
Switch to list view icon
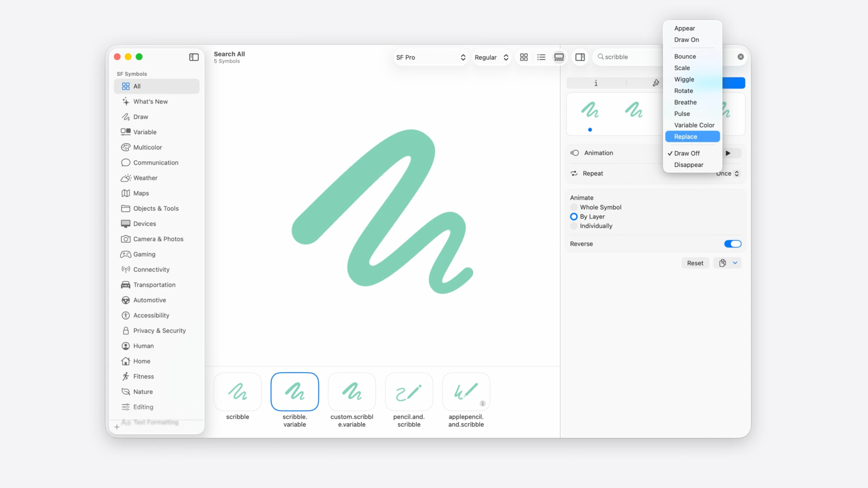click(541, 57)
